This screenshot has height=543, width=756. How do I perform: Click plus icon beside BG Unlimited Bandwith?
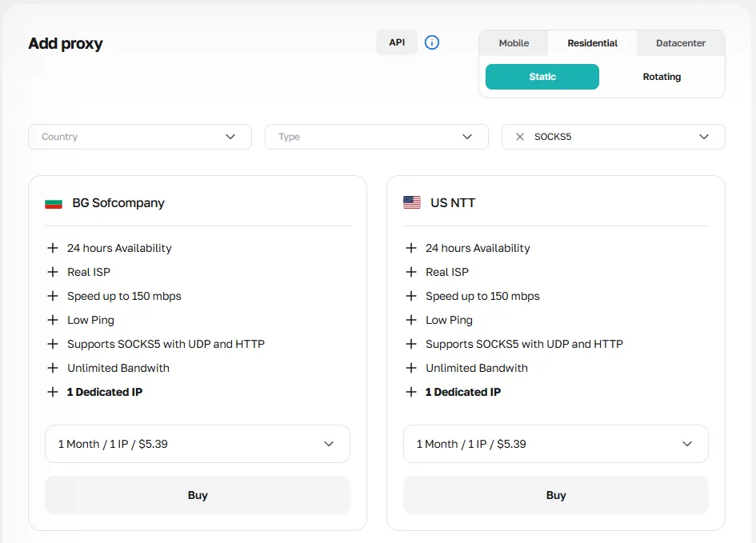[x=53, y=368]
